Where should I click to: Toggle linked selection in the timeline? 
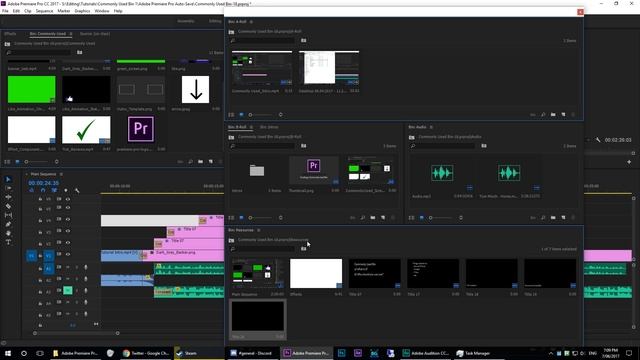[x=54, y=191]
